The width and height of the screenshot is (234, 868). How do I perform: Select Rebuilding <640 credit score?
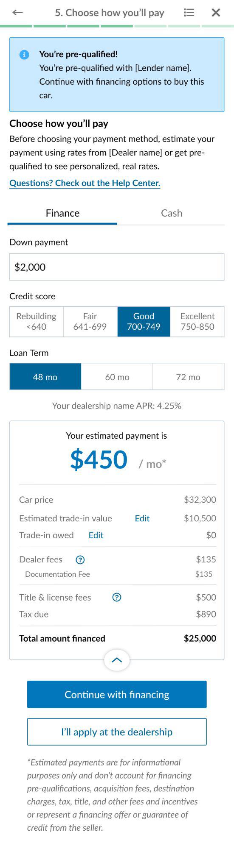click(37, 322)
